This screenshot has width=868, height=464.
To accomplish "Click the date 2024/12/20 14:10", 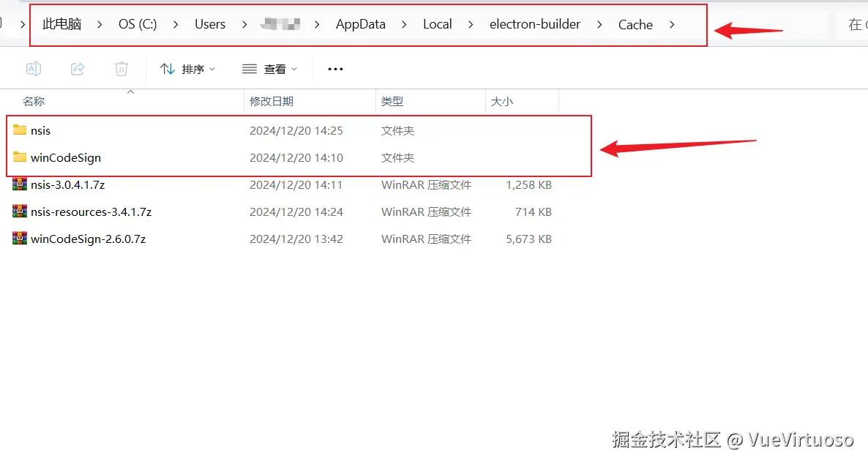I will pyautogui.click(x=296, y=158).
